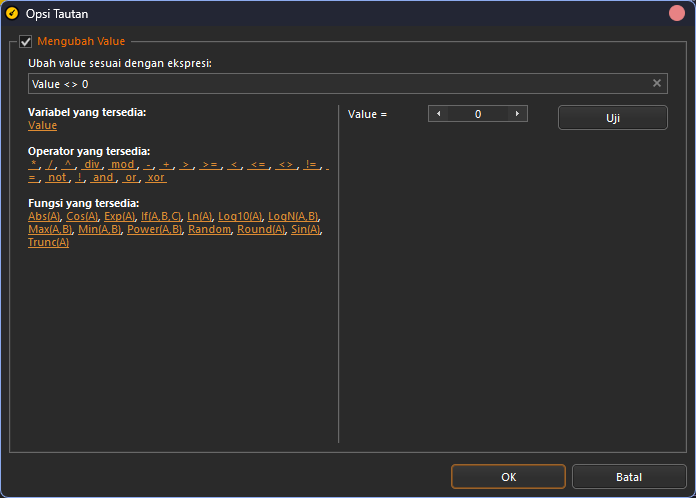The width and height of the screenshot is (696, 498).
Task: Select the Power(A,B) function
Action: (154, 229)
